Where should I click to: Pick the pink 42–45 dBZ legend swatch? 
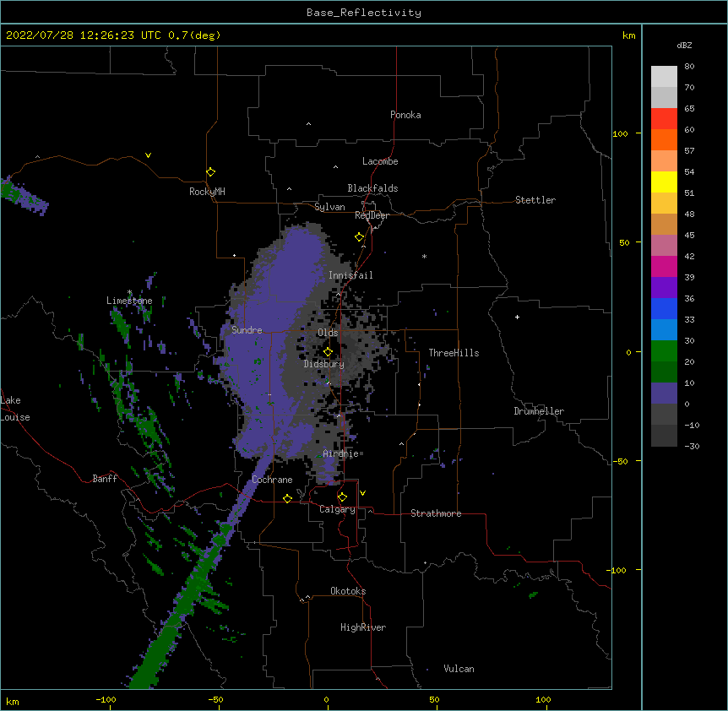point(664,246)
